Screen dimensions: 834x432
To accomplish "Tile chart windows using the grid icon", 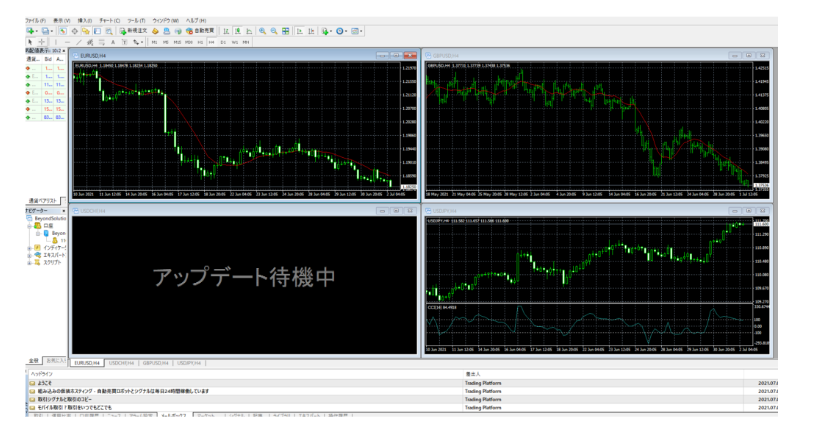I will click(286, 31).
